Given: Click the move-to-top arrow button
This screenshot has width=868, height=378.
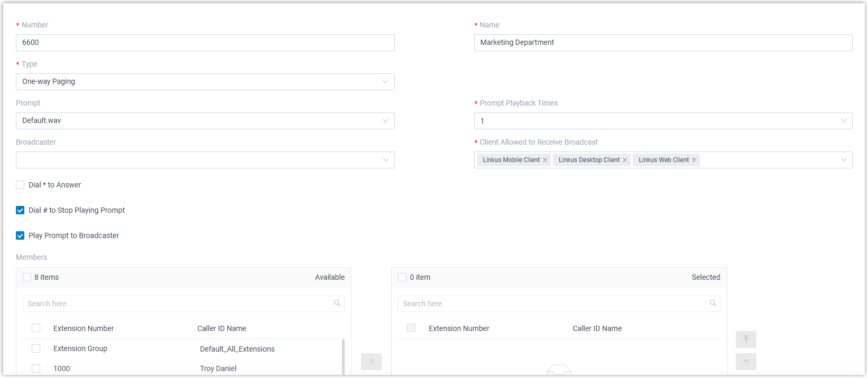Looking at the screenshot, I should 746,339.
